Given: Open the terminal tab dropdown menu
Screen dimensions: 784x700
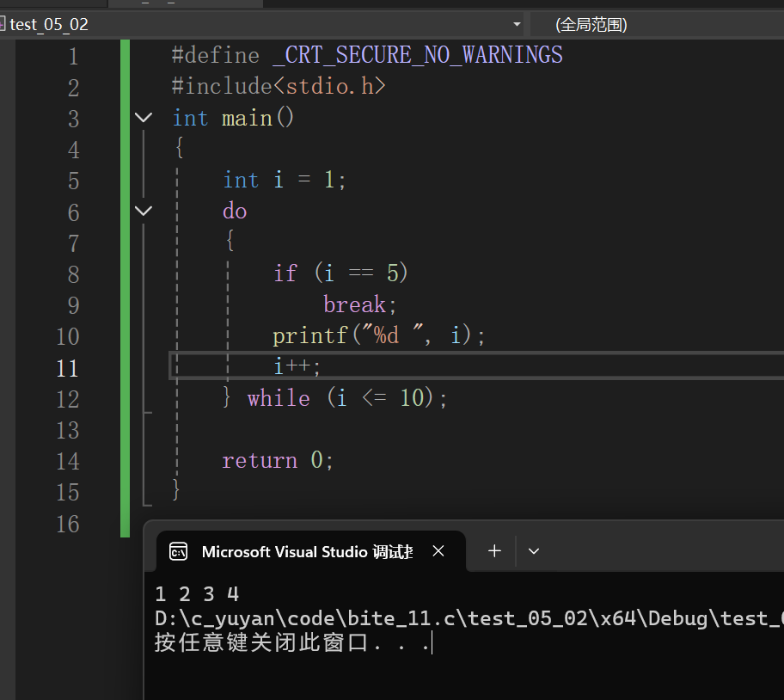Looking at the screenshot, I should click(x=534, y=551).
